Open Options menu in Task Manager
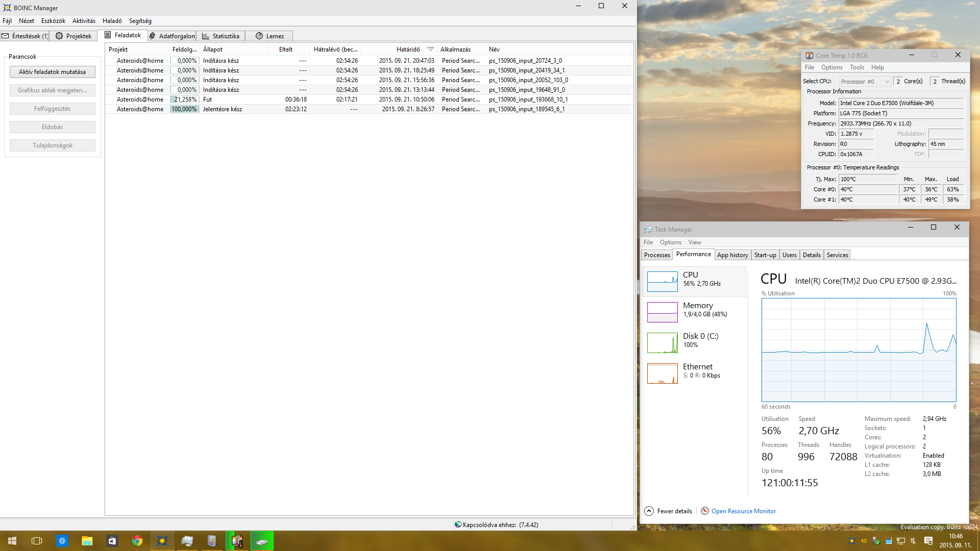The height and width of the screenshot is (551, 980). pyautogui.click(x=670, y=242)
